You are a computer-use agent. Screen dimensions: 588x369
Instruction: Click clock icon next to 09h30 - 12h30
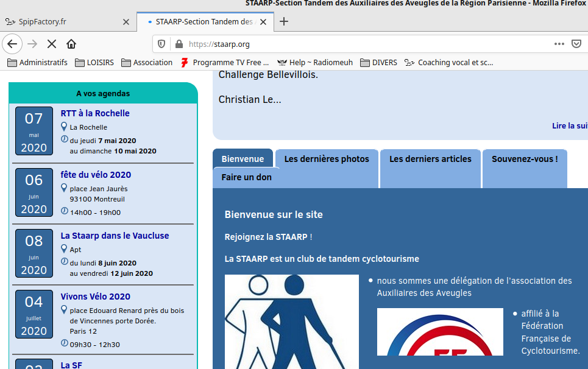[x=65, y=343]
